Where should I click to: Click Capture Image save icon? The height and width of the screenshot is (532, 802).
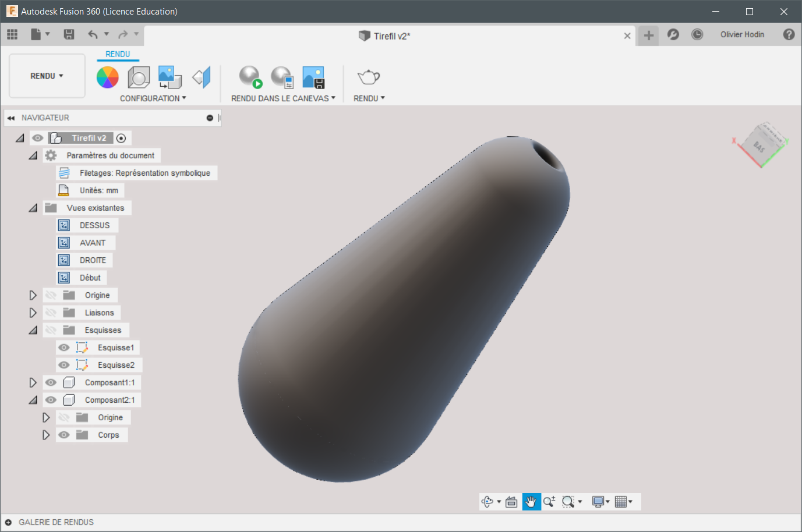[313, 77]
